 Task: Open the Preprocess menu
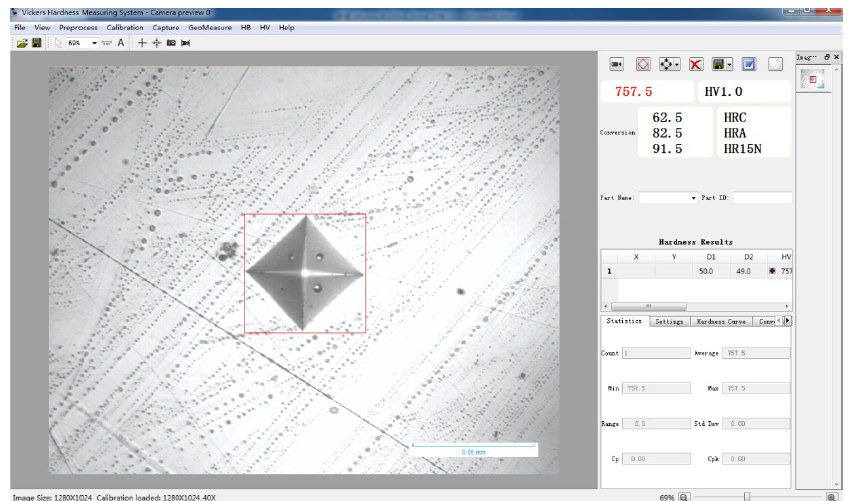point(79,28)
